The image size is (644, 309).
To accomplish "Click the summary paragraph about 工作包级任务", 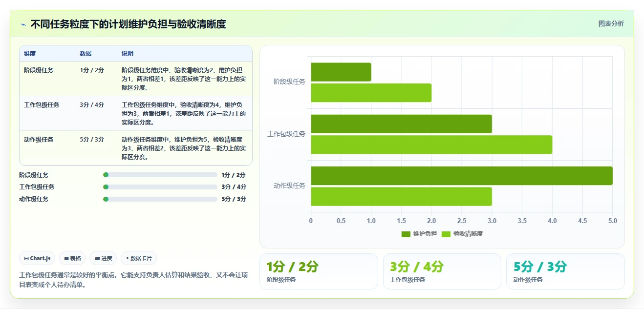I will [x=133, y=280].
